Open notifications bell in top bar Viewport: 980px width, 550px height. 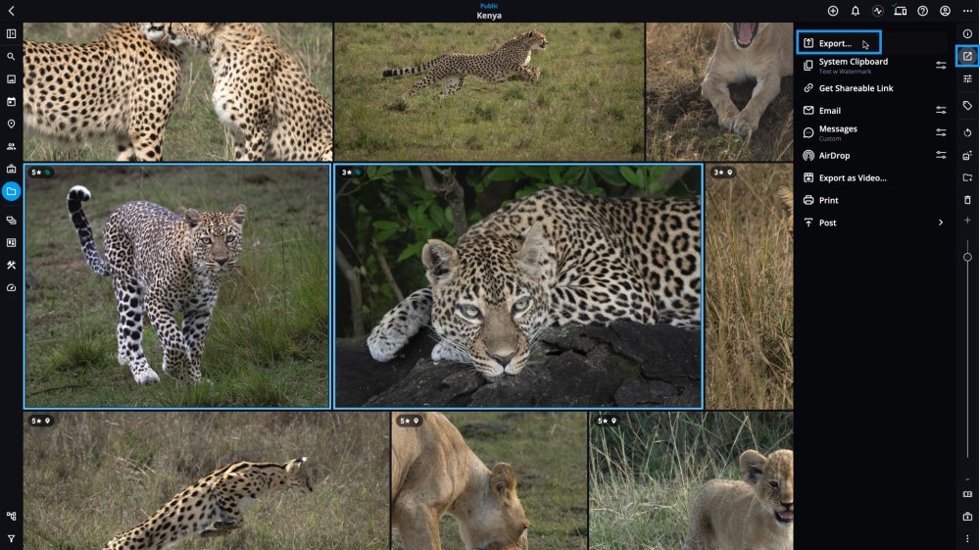tap(855, 11)
